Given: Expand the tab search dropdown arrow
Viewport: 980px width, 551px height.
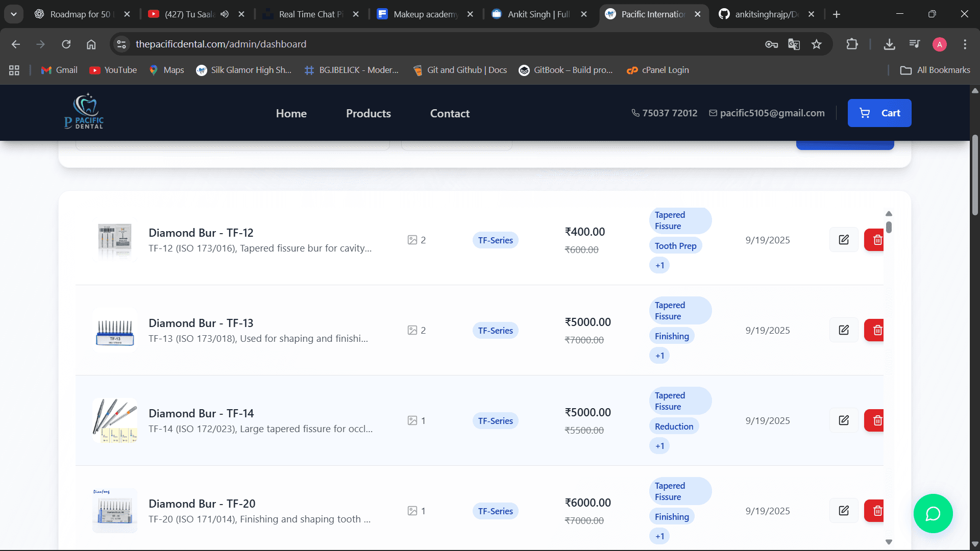Looking at the screenshot, I should [x=14, y=14].
